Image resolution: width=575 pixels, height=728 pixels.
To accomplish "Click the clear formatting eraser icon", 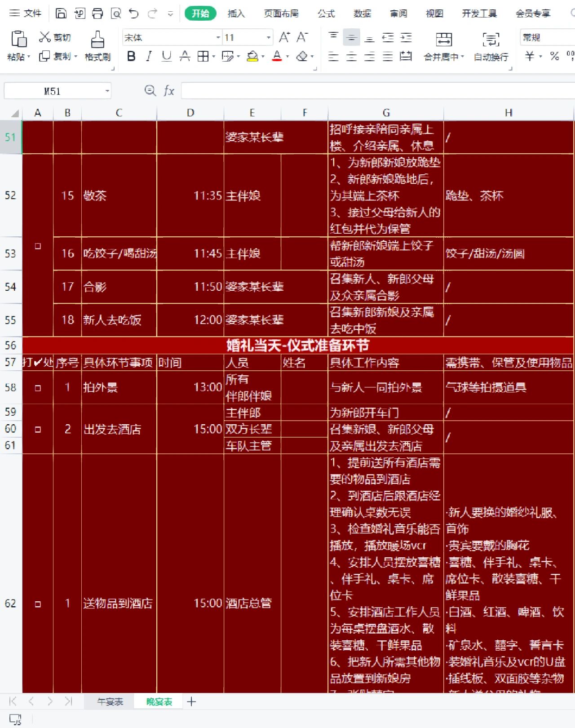I will [302, 57].
